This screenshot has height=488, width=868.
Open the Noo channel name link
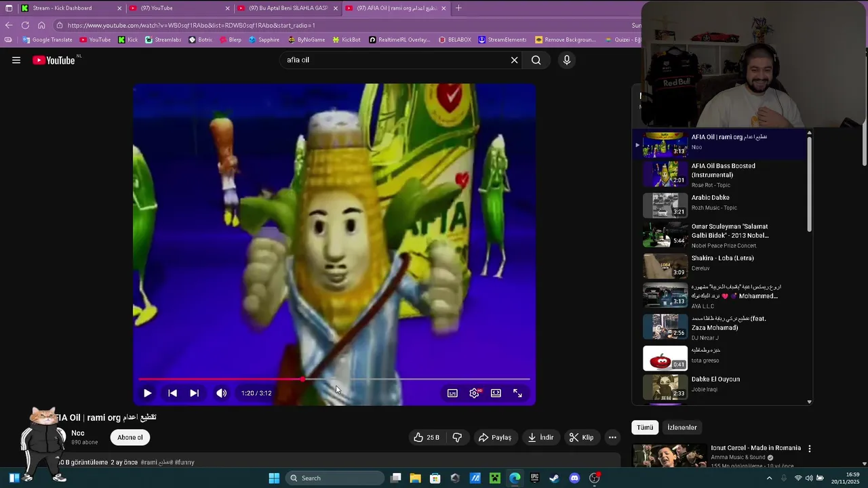[x=78, y=433]
